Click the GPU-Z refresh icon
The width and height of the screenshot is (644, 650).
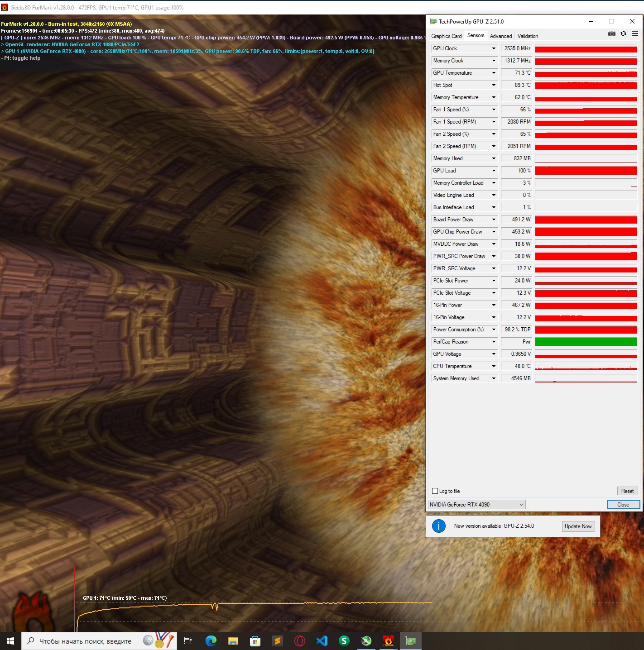(623, 33)
